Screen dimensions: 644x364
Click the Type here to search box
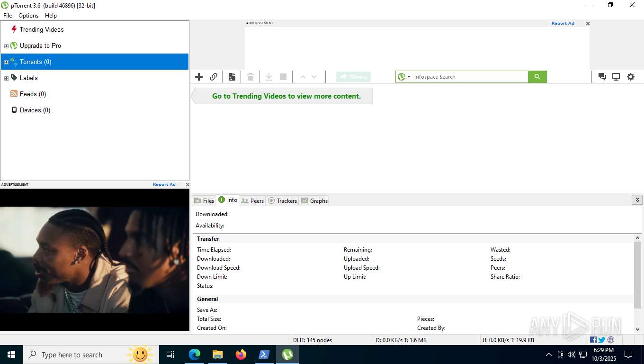tap(91, 355)
